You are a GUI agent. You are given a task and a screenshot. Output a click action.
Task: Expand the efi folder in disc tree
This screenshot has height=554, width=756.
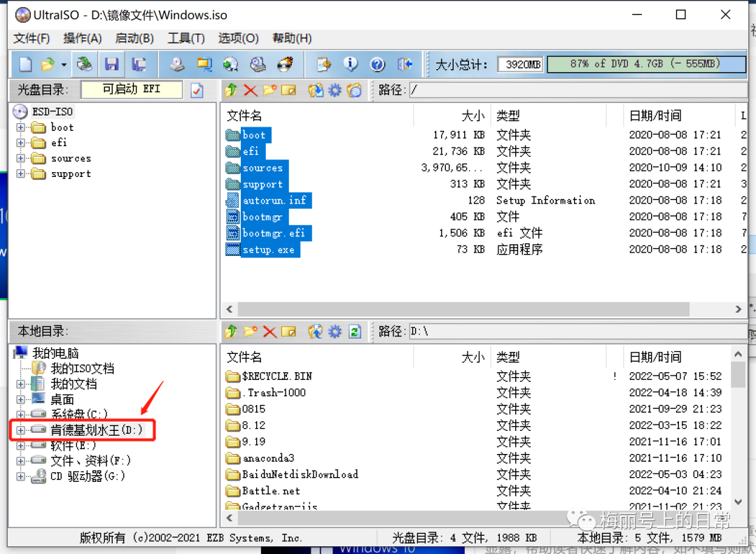pyautogui.click(x=21, y=143)
